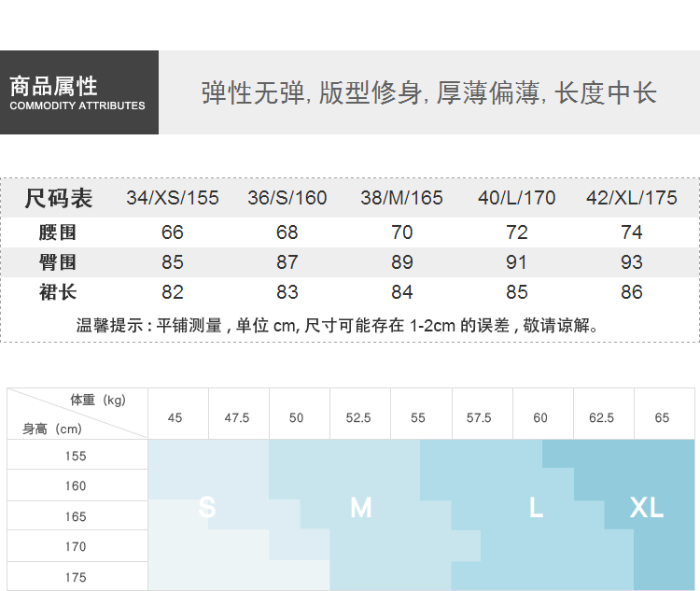Select the 52.5 kg weight column header

pyautogui.click(x=358, y=417)
